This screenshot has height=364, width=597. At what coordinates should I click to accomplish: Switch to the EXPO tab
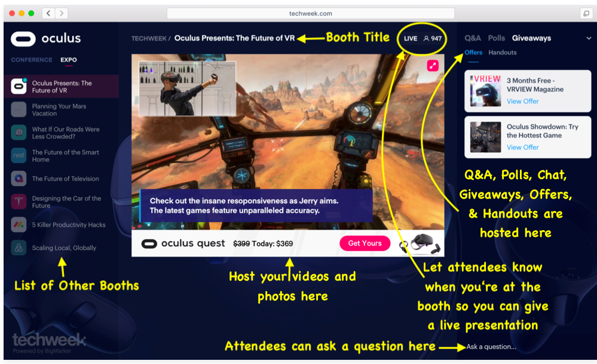(x=68, y=60)
